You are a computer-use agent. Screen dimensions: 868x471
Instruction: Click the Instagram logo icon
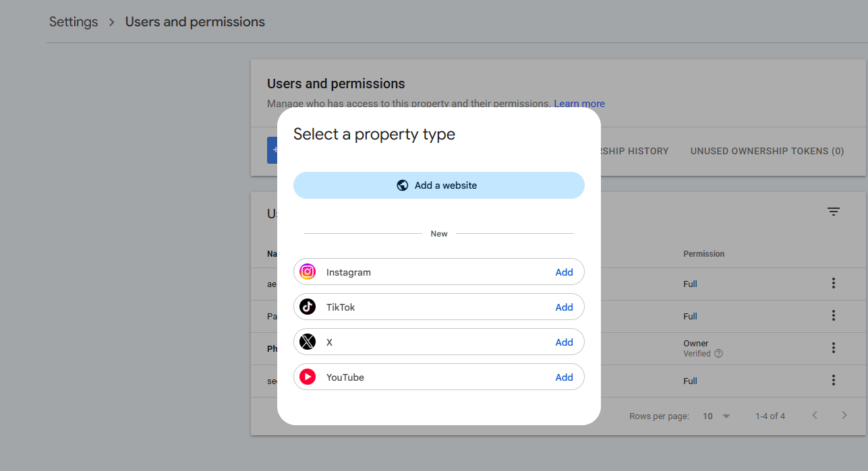point(308,272)
